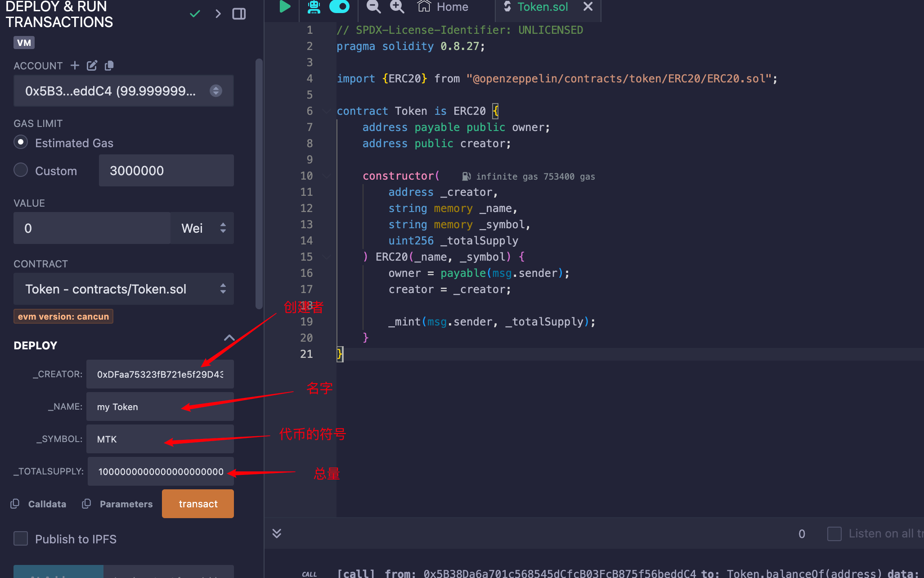924x578 pixels.
Task: Collapse the terminal with the double chevron
Action: (277, 533)
